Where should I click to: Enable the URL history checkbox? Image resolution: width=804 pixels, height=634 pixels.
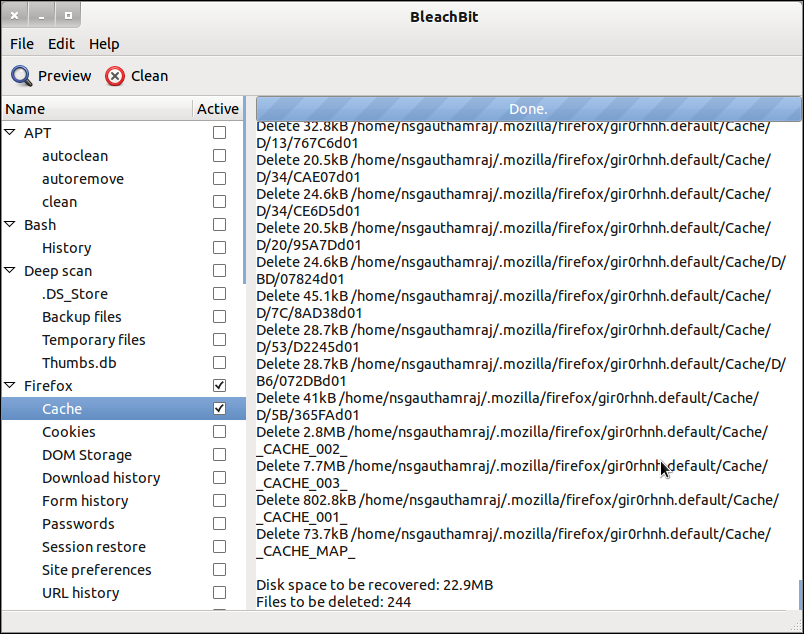pyautogui.click(x=219, y=592)
